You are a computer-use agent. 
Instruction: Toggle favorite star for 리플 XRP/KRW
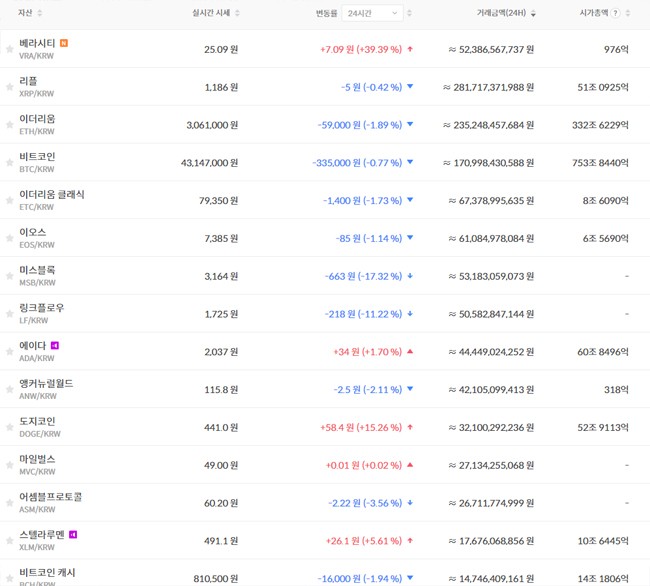[9, 87]
